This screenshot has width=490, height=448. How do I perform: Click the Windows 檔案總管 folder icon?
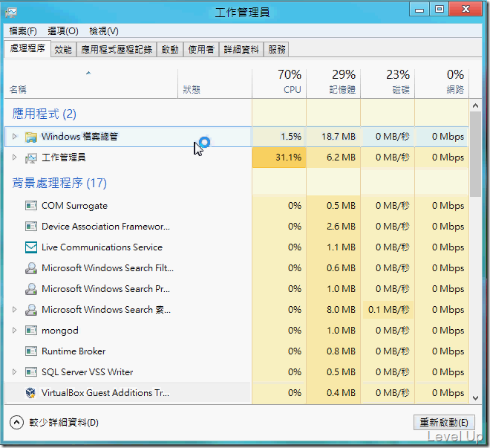point(31,137)
